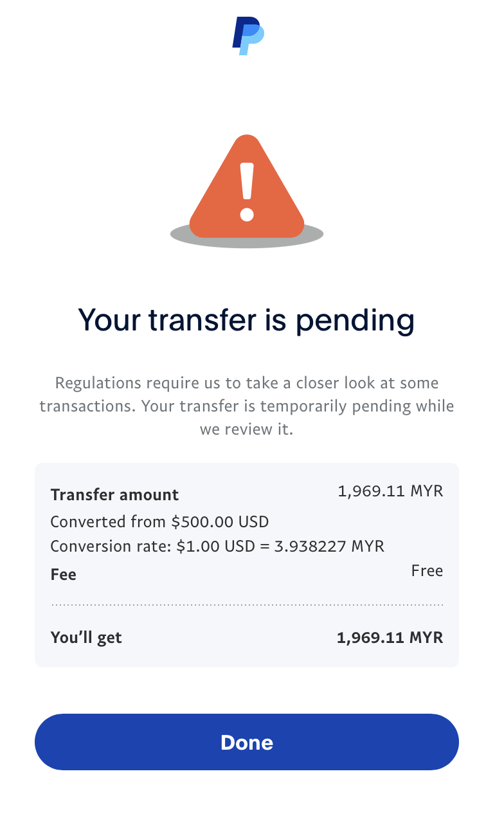The height and width of the screenshot is (823, 504).
Task: Click the regulations review explanation paragraph
Action: coord(246,406)
